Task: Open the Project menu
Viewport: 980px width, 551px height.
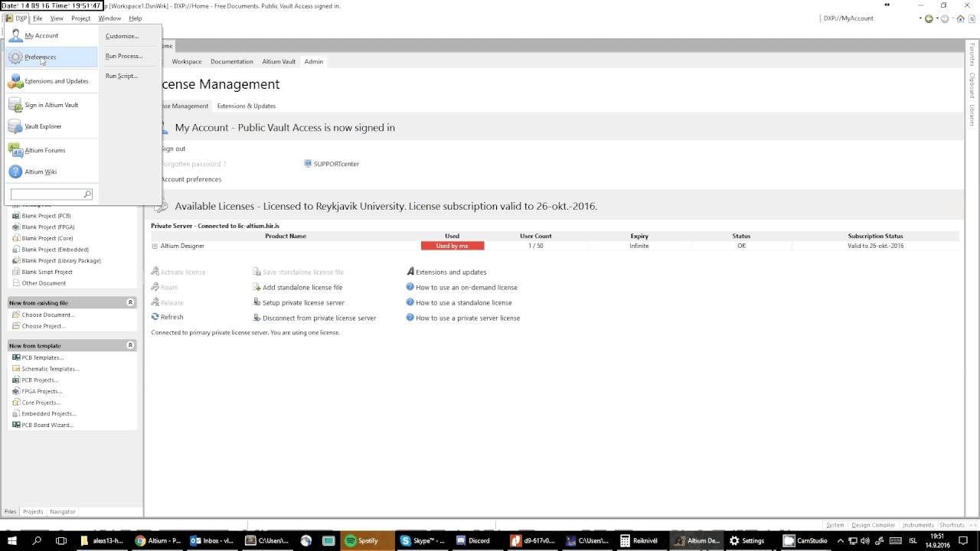Action: [80, 18]
